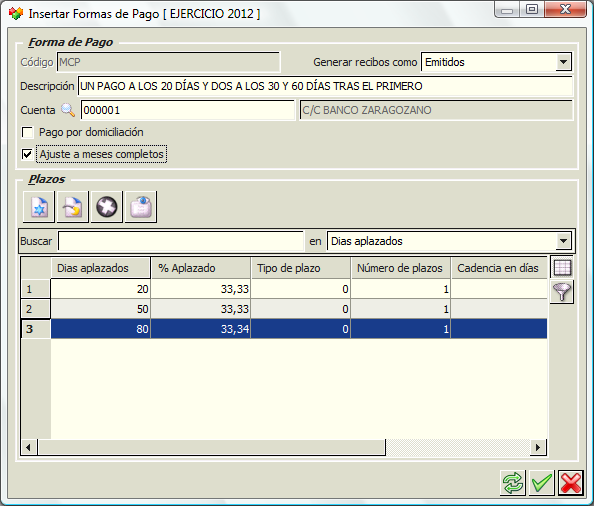Click cell with 80 dias aplazados
594x506 pixels.
click(100, 329)
